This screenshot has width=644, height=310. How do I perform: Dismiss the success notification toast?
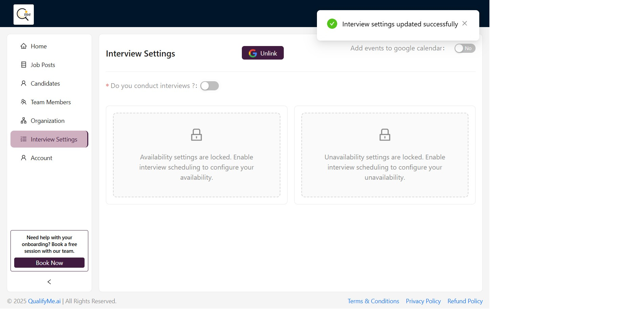465,23
